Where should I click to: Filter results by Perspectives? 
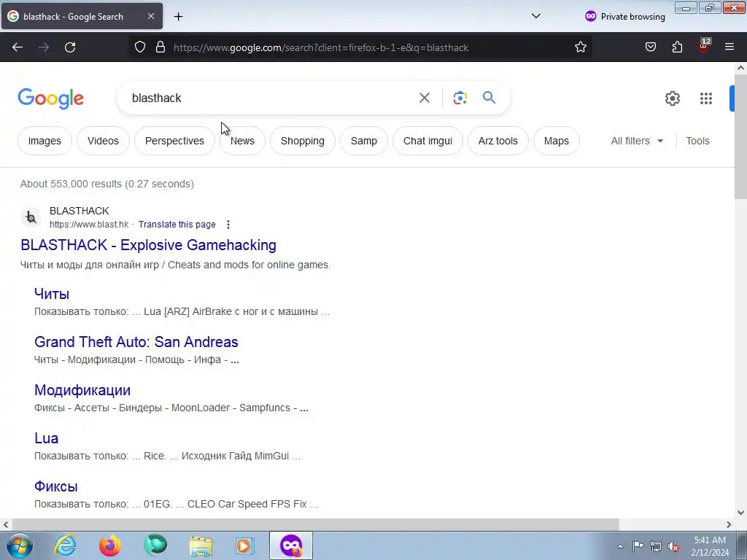[x=174, y=141]
